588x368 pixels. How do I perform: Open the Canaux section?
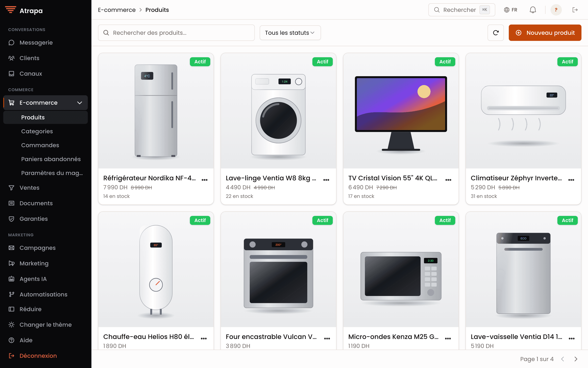[46, 74]
